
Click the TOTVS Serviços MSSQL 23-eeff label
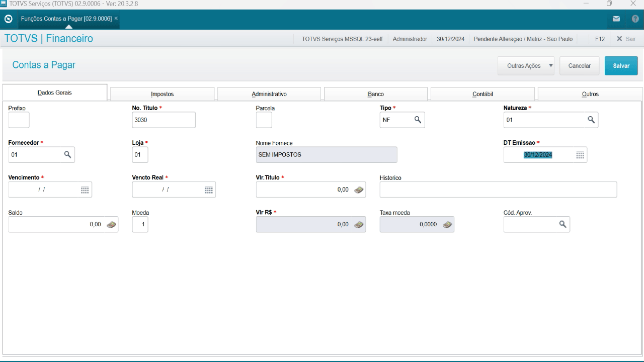[x=342, y=39]
